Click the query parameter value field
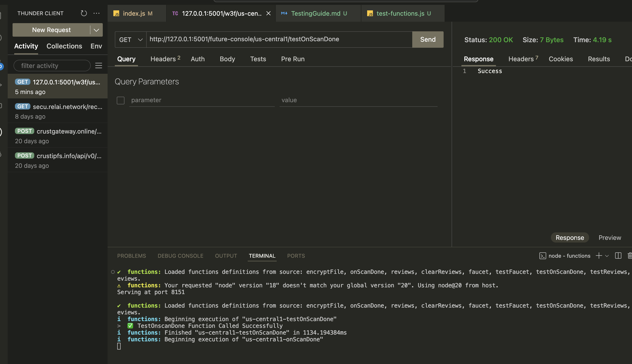Image resolution: width=632 pixels, height=364 pixels. click(358, 100)
